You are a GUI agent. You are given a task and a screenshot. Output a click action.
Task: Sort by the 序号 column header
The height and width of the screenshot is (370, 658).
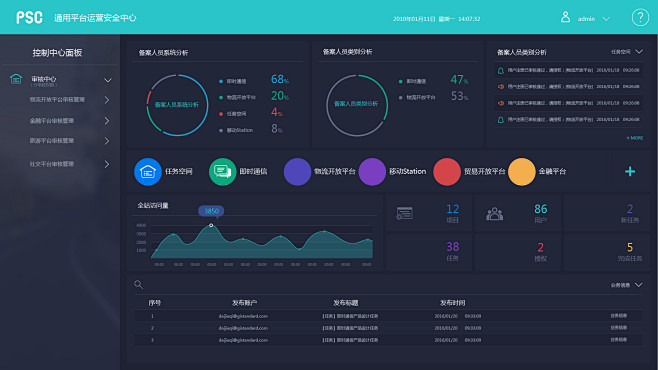pos(155,303)
